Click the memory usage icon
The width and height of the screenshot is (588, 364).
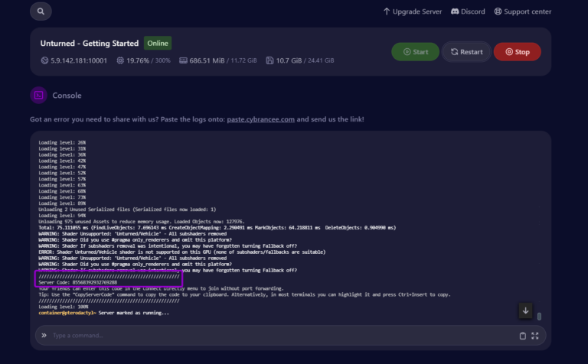183,60
